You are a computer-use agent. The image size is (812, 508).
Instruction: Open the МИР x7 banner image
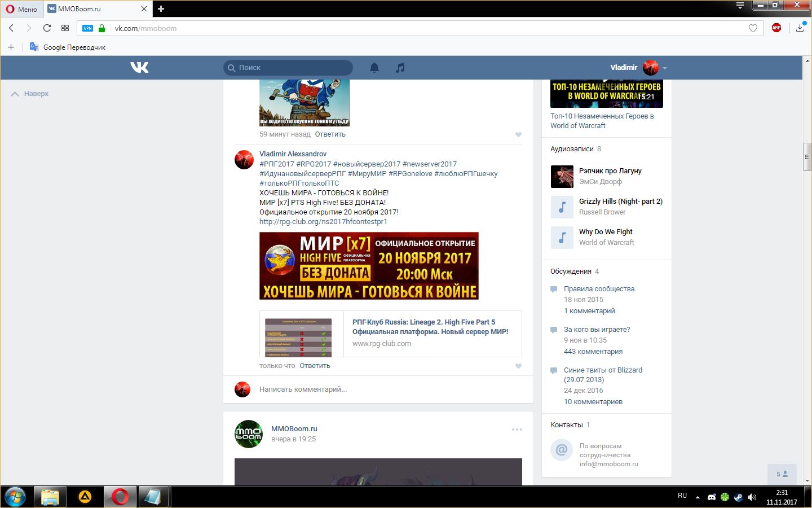click(369, 266)
